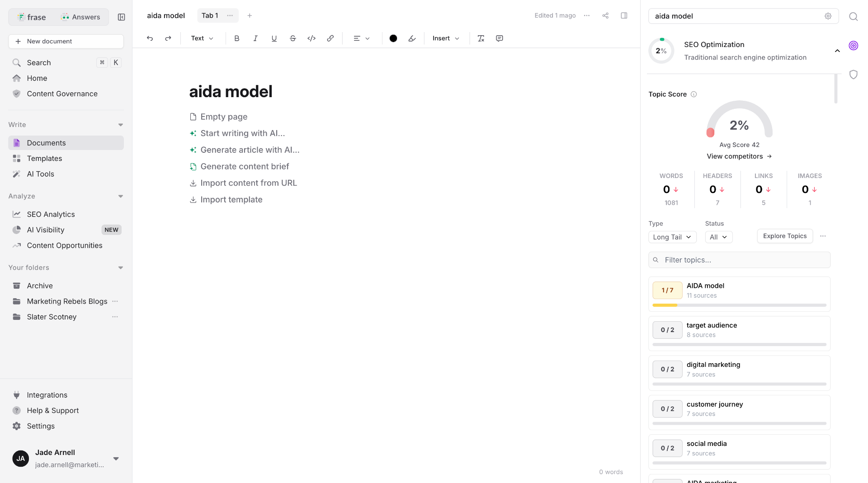
Task: Open the Long Tail type dropdown
Action: point(672,237)
